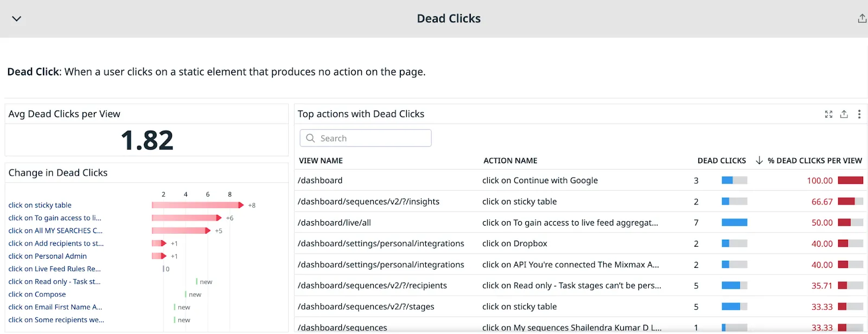The width and height of the screenshot is (868, 334).
Task: Click the 1.82 average dead clicks value
Action: pos(147,140)
